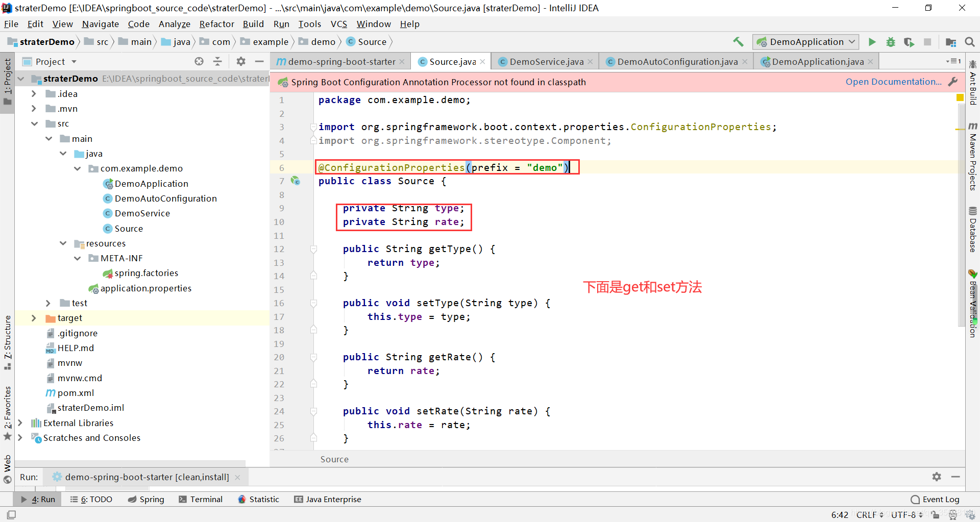Image resolution: width=980 pixels, height=522 pixels.
Task: Fold the setType method at line 16
Action: click(314, 303)
